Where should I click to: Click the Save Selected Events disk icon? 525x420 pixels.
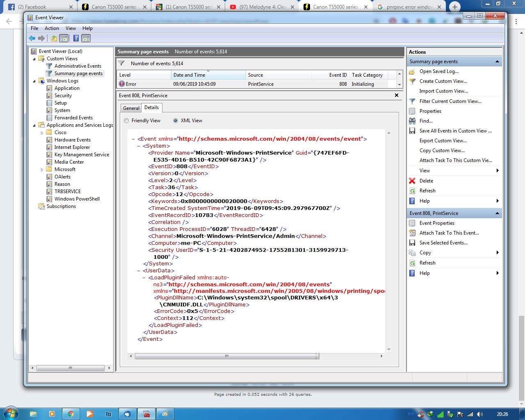pos(412,243)
